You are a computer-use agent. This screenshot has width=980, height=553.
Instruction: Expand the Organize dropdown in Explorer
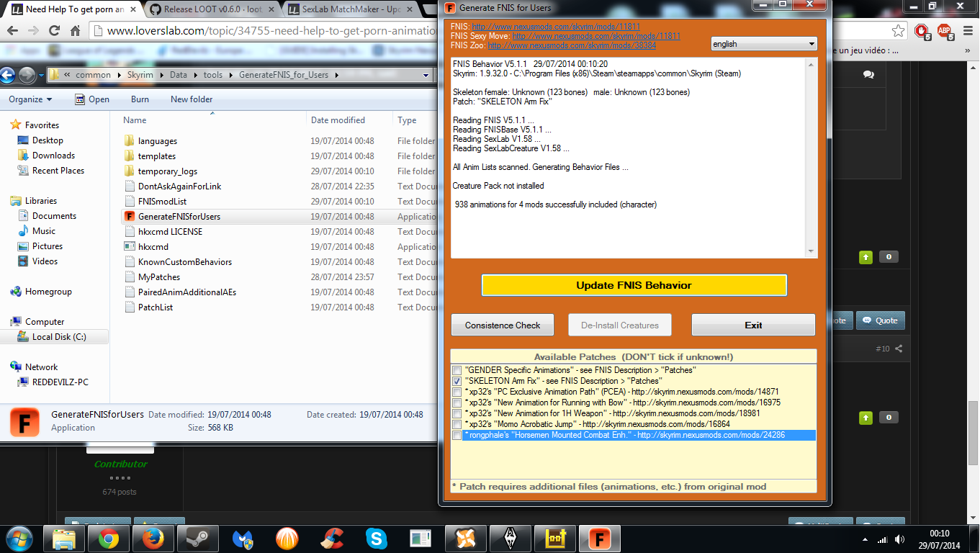(30, 99)
